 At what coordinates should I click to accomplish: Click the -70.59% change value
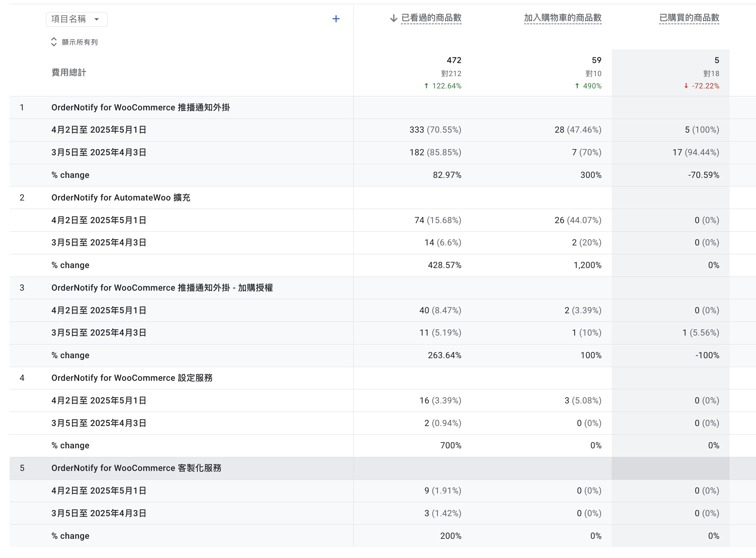click(x=704, y=175)
